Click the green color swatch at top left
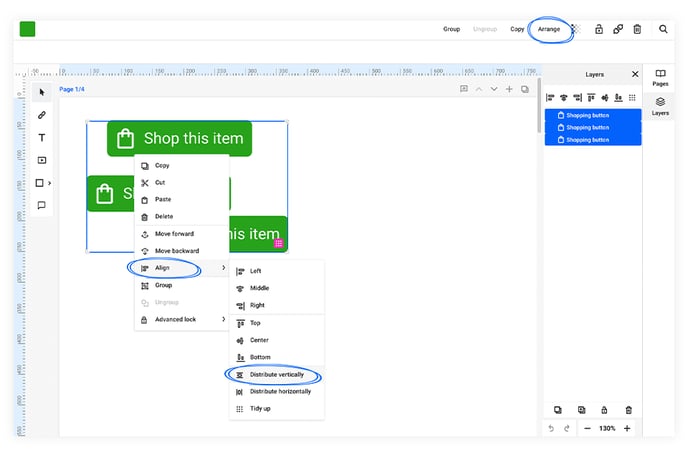688x457 pixels. coord(27,29)
